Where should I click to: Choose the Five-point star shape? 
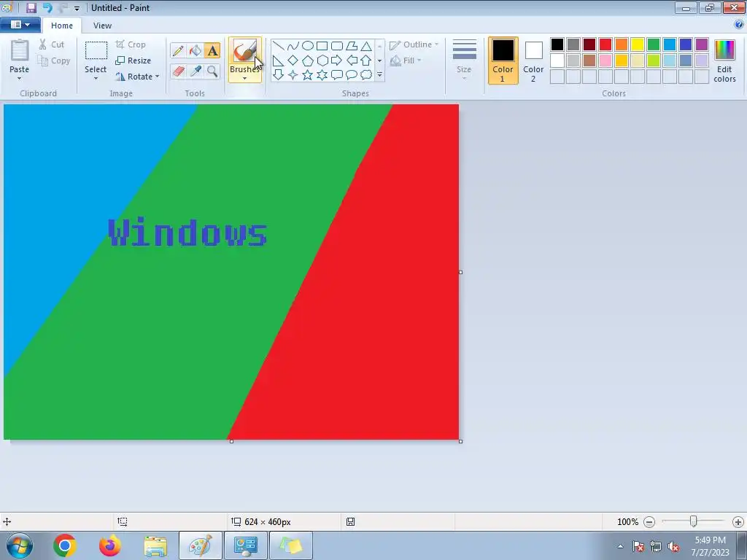click(308, 75)
